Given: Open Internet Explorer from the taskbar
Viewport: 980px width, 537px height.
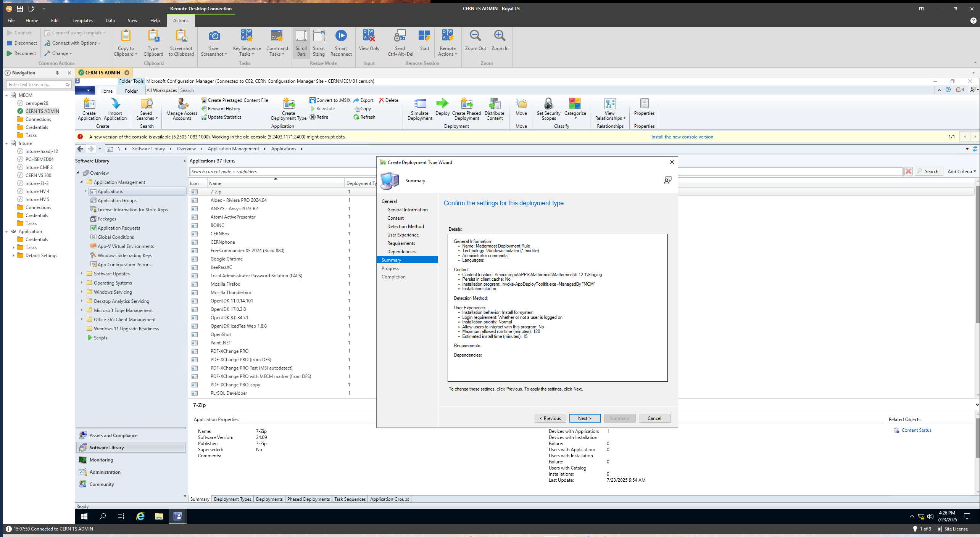Looking at the screenshot, I should tap(140, 516).
